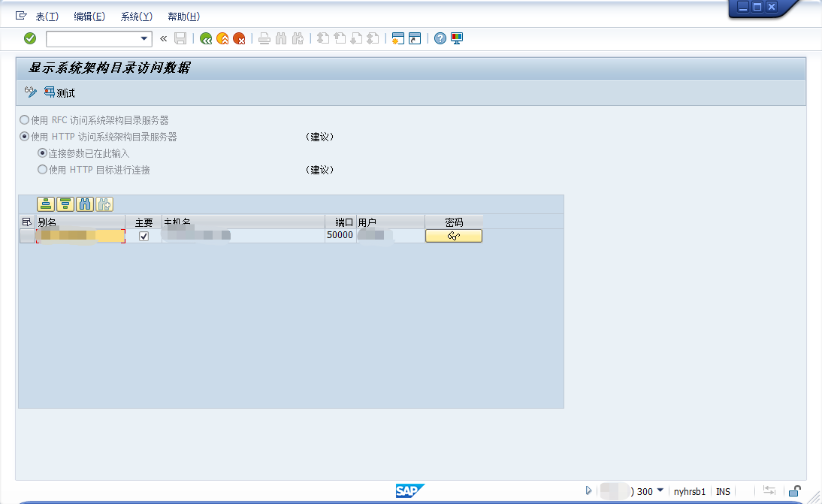Click the status bar lock icon
Viewport: 822px width, 504px height.
pyautogui.click(x=795, y=491)
